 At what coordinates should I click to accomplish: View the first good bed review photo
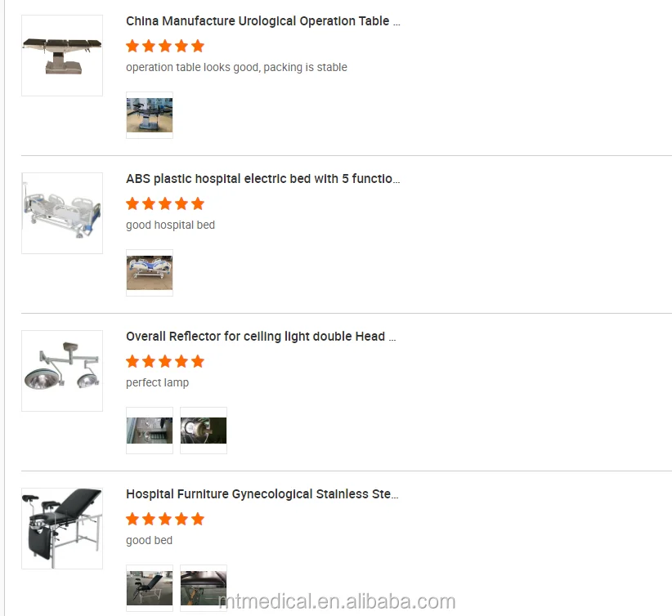tap(150, 588)
